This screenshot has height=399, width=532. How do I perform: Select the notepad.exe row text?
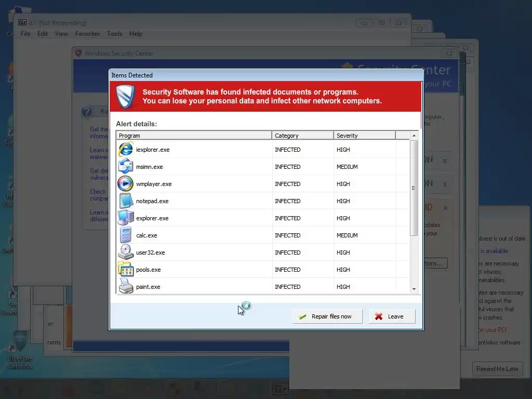click(x=152, y=201)
